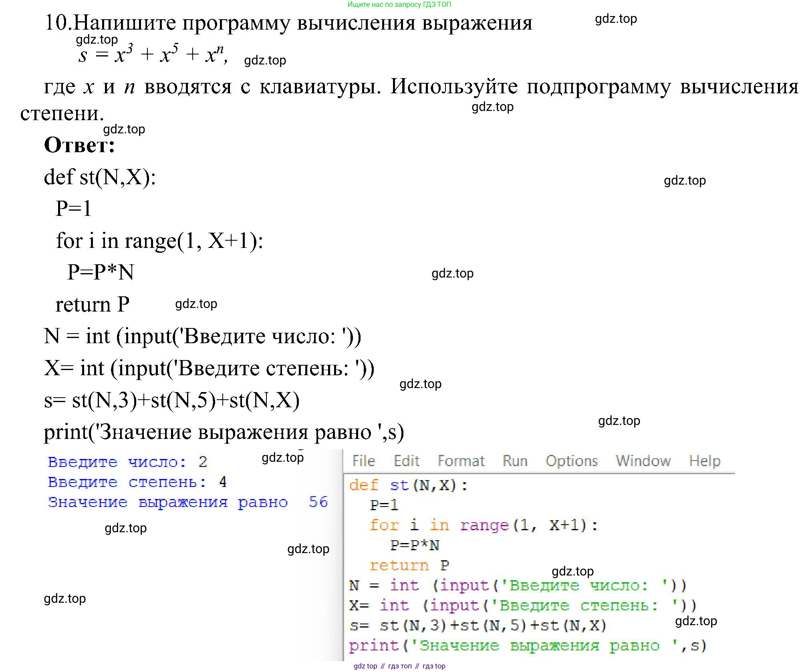The width and height of the screenshot is (800, 672).
Task: Open the Edit menu
Action: point(406,461)
